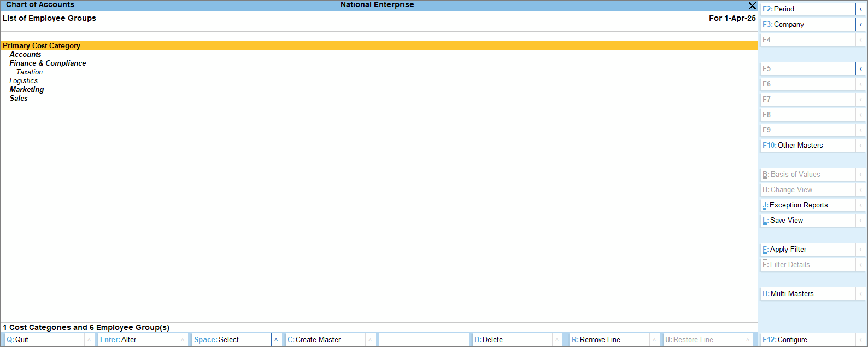Viewport: 868px width, 347px height.
Task: Close the Chart of Accounts screen
Action: pyautogui.click(x=752, y=5)
